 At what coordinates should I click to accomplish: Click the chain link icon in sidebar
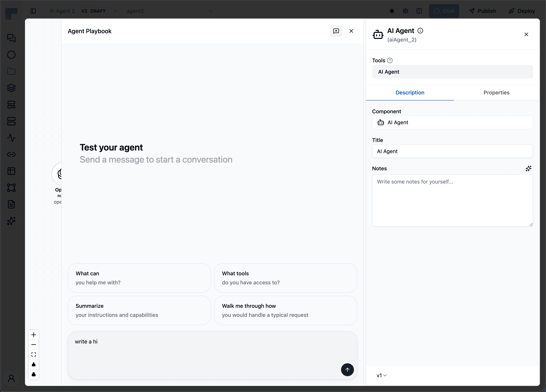tap(11, 154)
